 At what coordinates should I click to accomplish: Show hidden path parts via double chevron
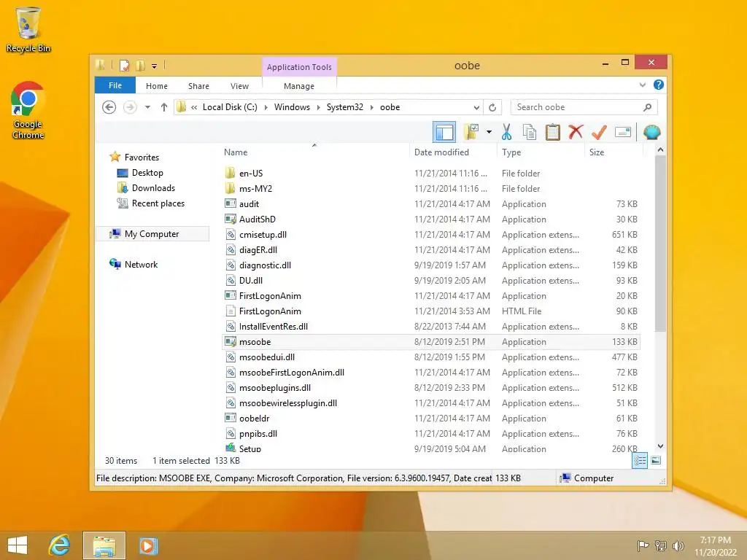[x=194, y=108]
